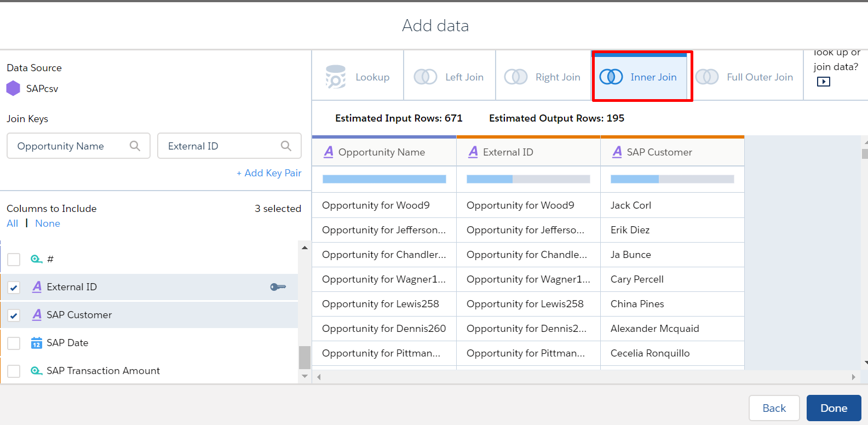Click search icon in Opportunity Name key field
This screenshot has width=868, height=425.
pyautogui.click(x=135, y=146)
